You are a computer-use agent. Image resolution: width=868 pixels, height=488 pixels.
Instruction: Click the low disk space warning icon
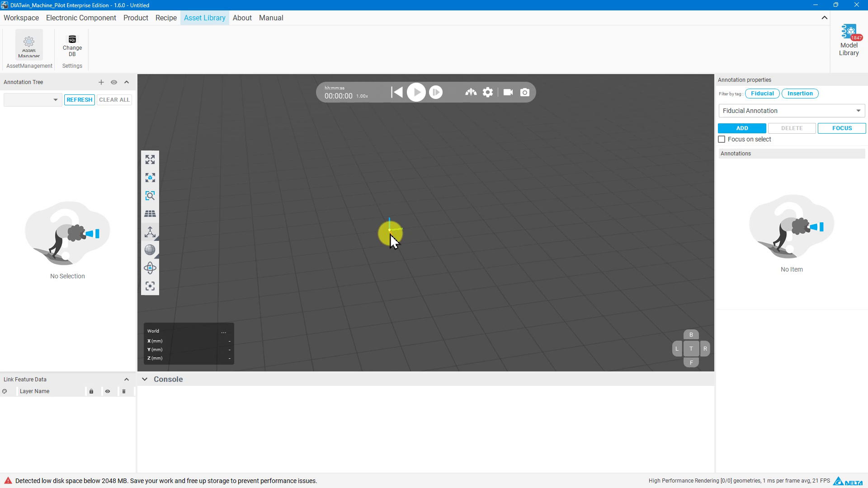click(8, 481)
